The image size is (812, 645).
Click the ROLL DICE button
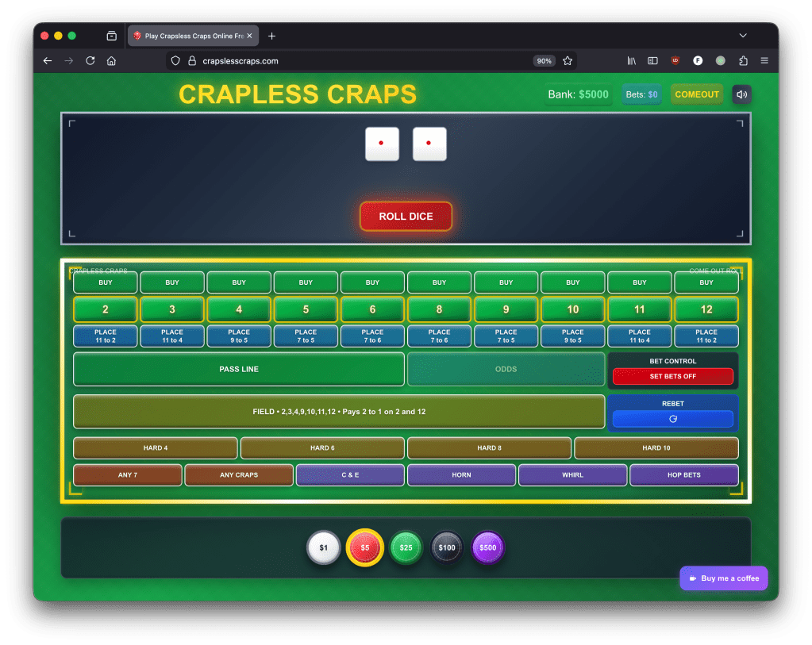pyautogui.click(x=406, y=215)
